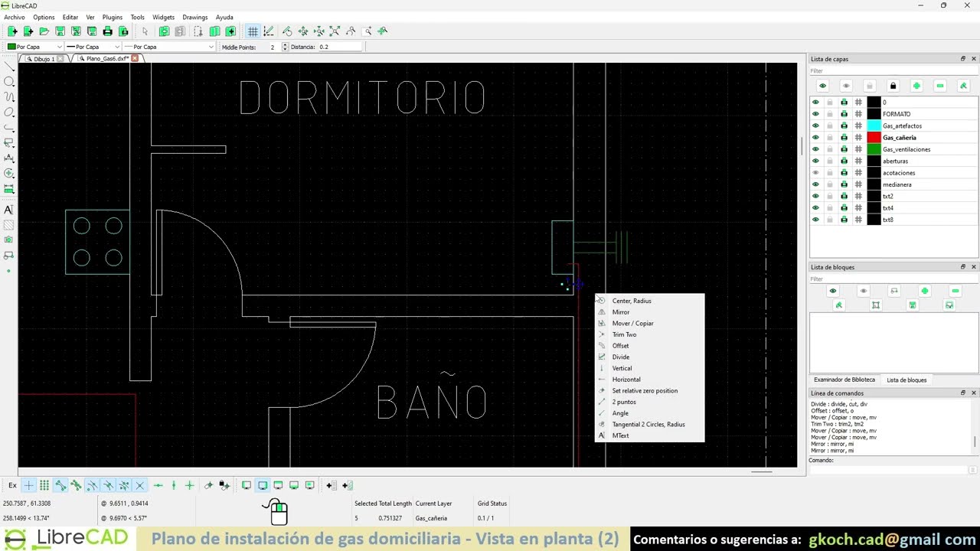
Task: Click the Print Preview icon
Action: point(123,31)
